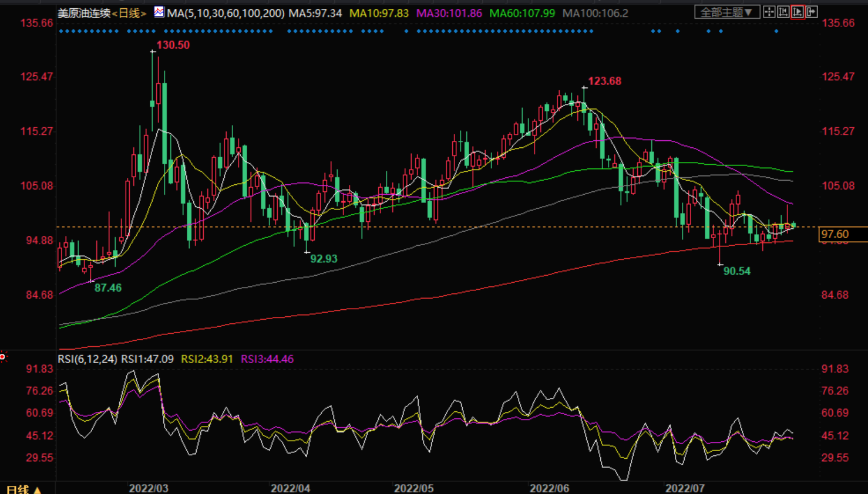
Task: Click the red-highlighted play axis icon
Action: click(x=797, y=12)
